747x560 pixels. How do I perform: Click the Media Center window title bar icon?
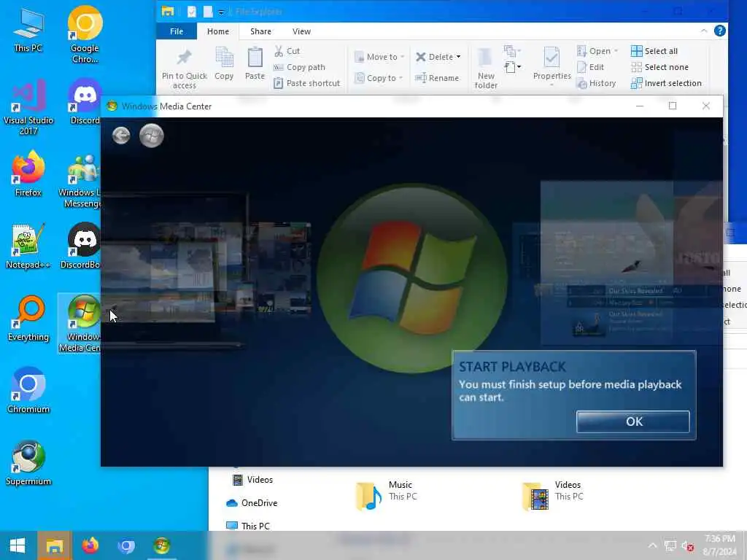click(x=112, y=106)
